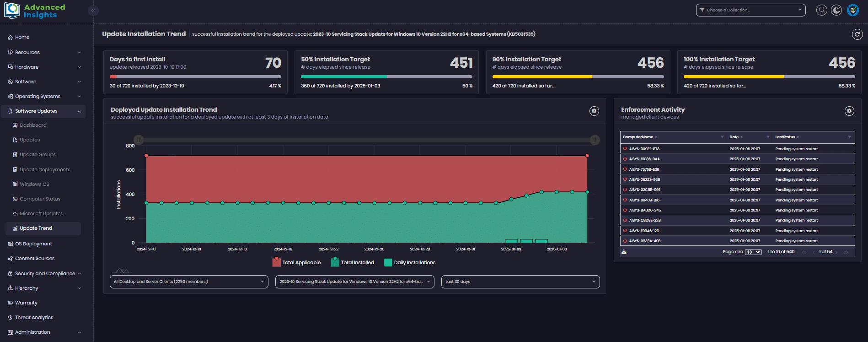Open settings gear for Deployed Update Installation Trend

pos(594,111)
